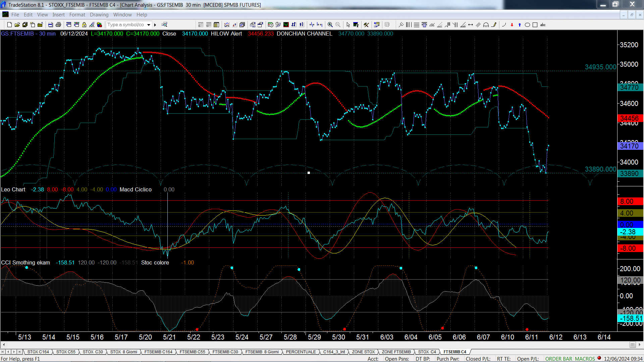Select the Fibonacci calculator drawing tool

424,25
